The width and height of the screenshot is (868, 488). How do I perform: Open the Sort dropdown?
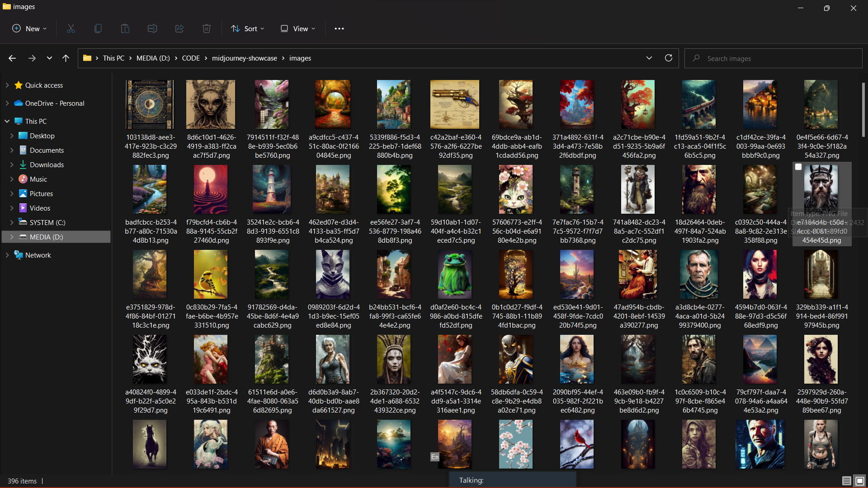[x=248, y=28]
